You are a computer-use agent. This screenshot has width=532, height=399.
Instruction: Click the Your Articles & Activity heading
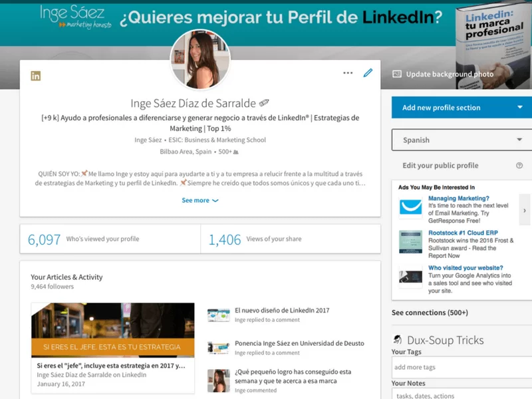pos(66,277)
